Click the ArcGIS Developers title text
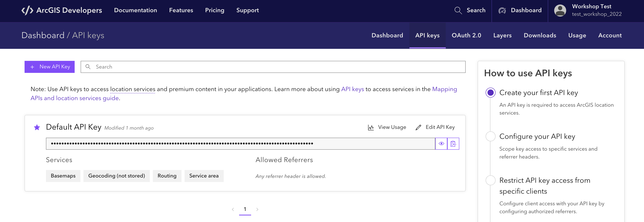This screenshot has width=644, height=222. pyautogui.click(x=69, y=10)
